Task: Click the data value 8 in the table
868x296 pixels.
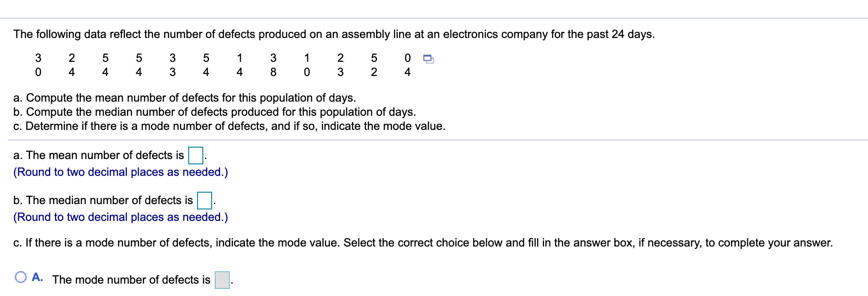Action: [x=273, y=71]
